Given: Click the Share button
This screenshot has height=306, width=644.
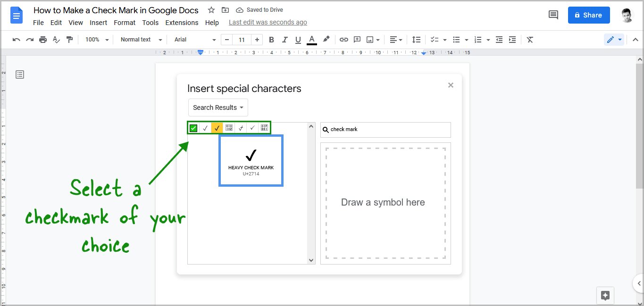Looking at the screenshot, I should tap(588, 15).
